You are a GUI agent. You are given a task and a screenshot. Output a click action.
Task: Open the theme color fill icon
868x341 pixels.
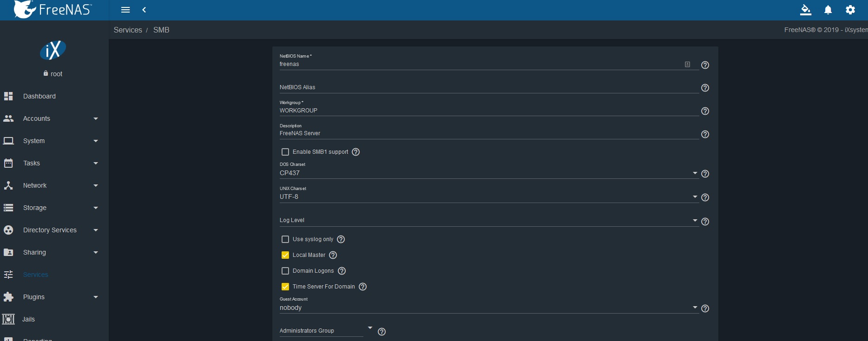click(806, 10)
